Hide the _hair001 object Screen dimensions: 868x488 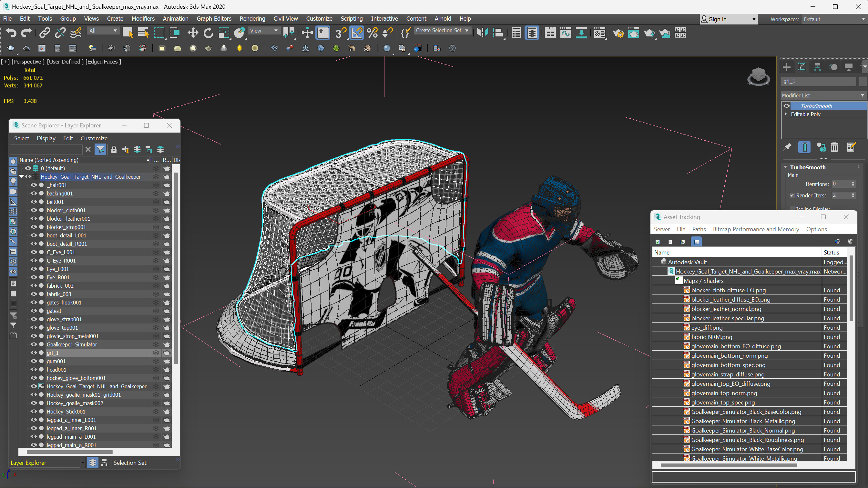(x=34, y=185)
